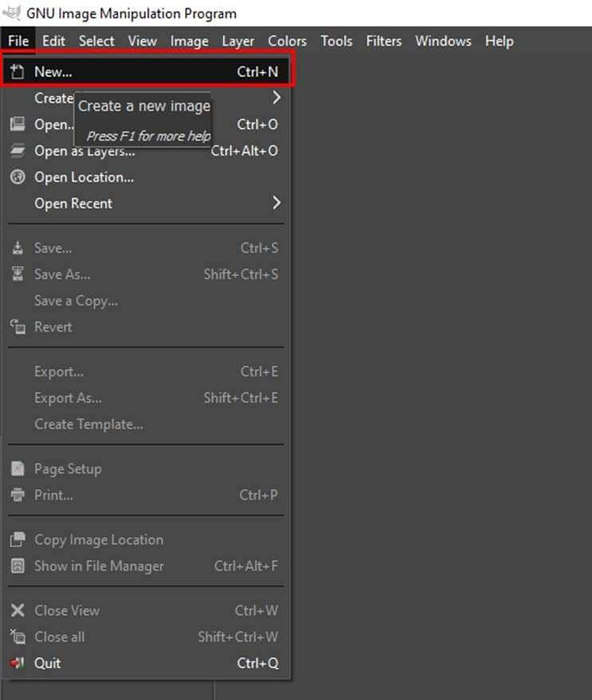Choose Export As... entry

tap(68, 399)
